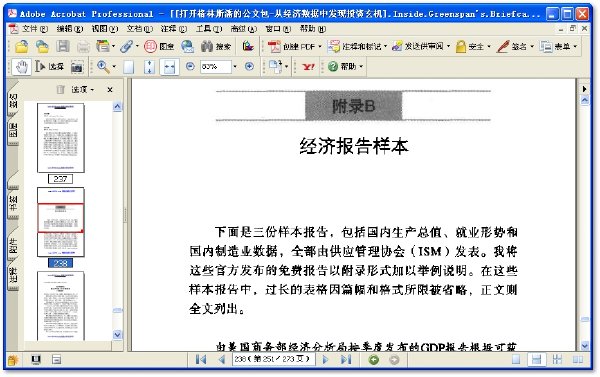Click the open web page folder icon
The image size is (600, 377).
[x=42, y=46]
